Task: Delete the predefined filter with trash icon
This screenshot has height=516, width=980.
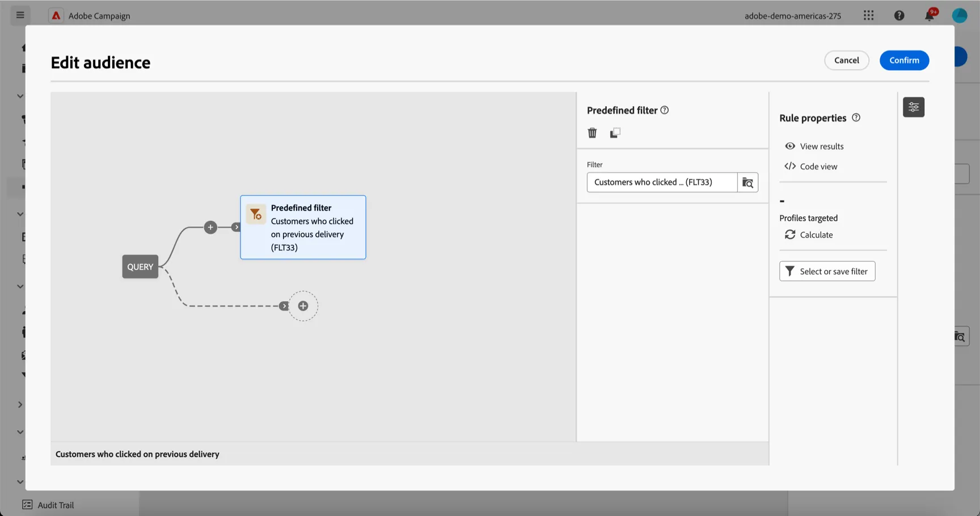Action: (x=592, y=133)
